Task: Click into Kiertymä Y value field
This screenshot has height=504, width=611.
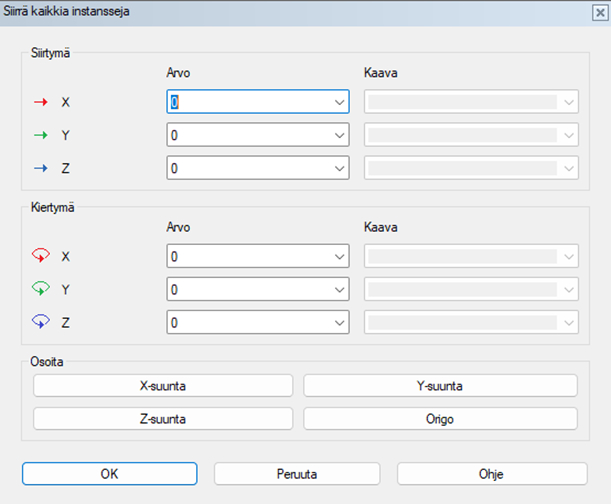Action: pos(248,290)
